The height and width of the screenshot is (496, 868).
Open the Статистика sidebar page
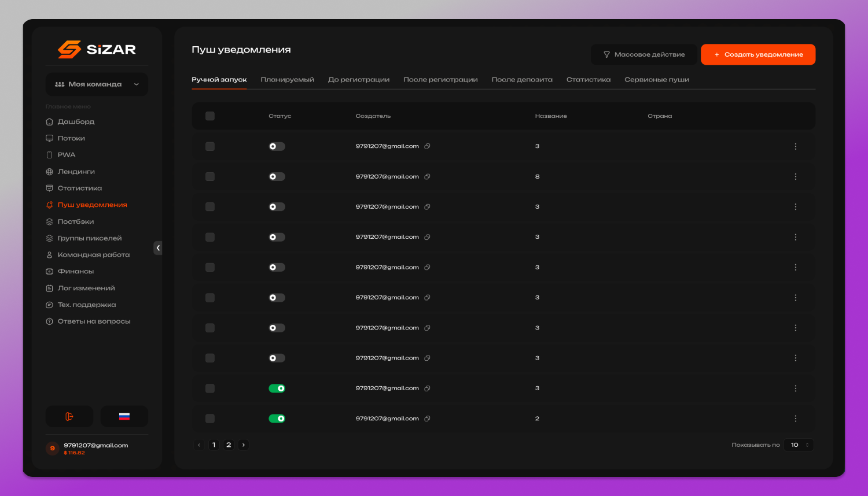pyautogui.click(x=73, y=188)
